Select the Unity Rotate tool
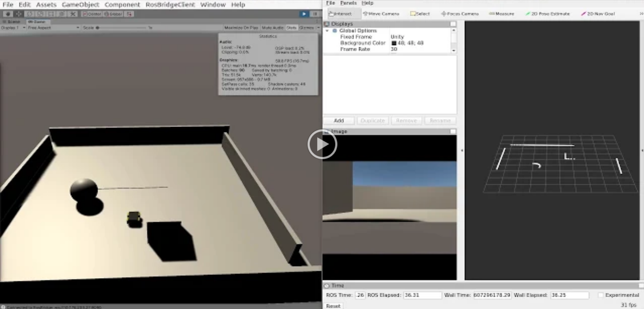Viewport: 644px width, 309px height. pyautogui.click(x=30, y=14)
